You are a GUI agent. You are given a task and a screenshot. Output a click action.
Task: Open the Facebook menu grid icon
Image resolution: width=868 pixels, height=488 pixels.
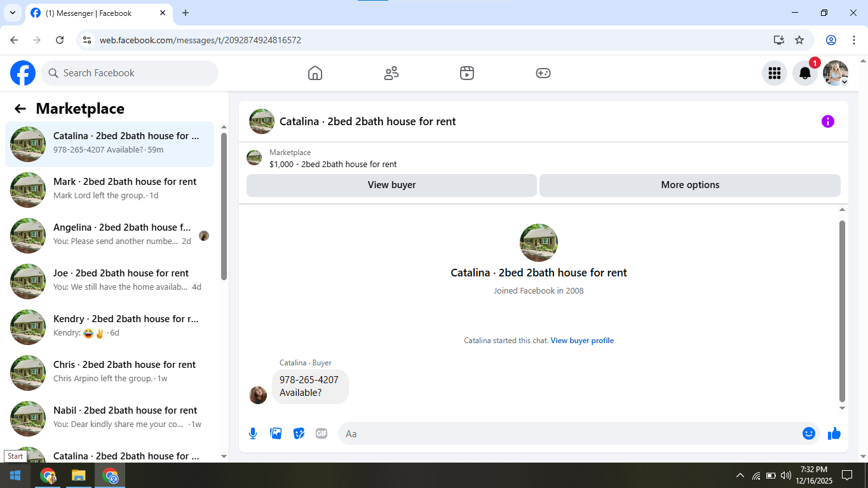pos(775,73)
